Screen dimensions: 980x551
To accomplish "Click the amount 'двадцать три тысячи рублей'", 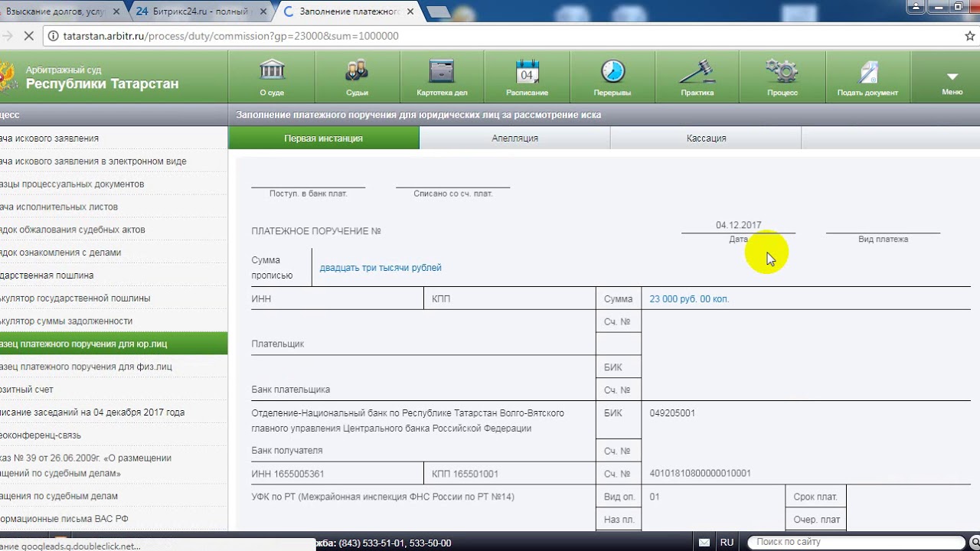I will point(381,268).
